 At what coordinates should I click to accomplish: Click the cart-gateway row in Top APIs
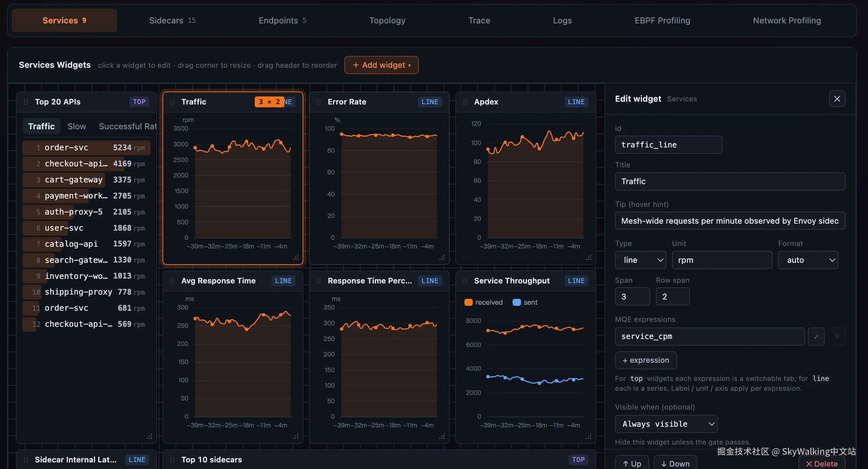[x=86, y=180]
